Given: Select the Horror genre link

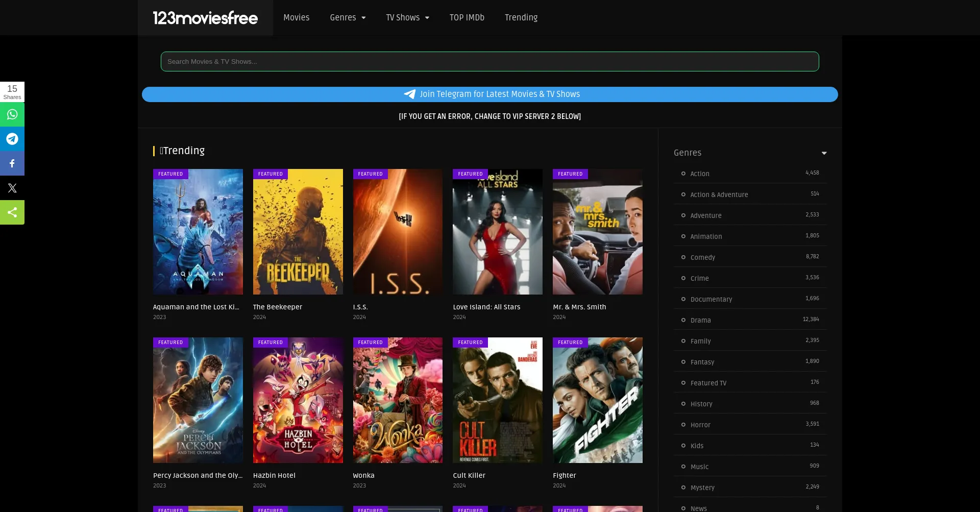Looking at the screenshot, I should (700, 425).
